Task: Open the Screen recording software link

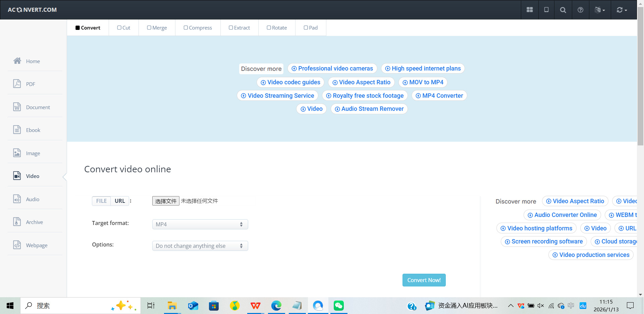Action: [x=544, y=241]
